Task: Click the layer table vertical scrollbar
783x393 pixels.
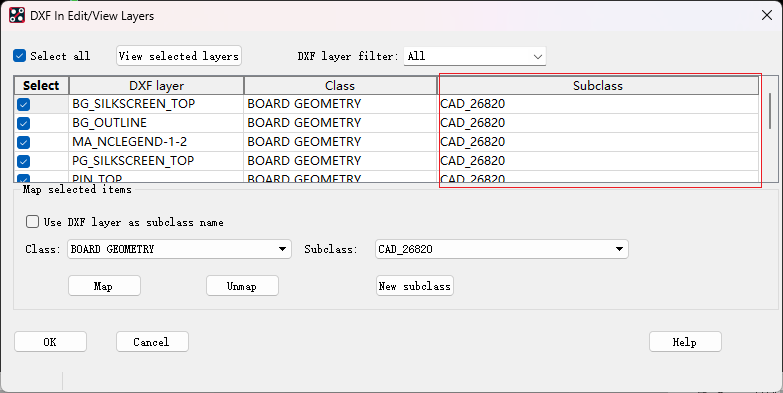Action: pos(770,110)
